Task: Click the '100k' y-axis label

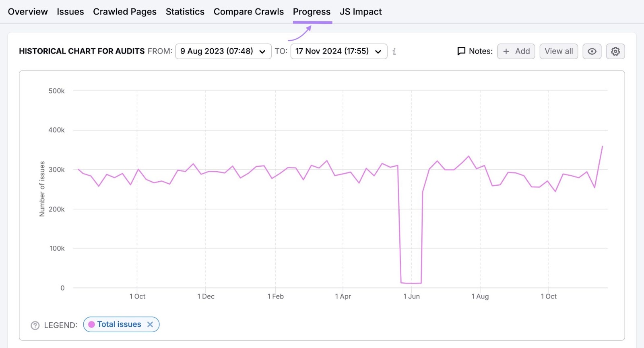Action: [57, 249]
